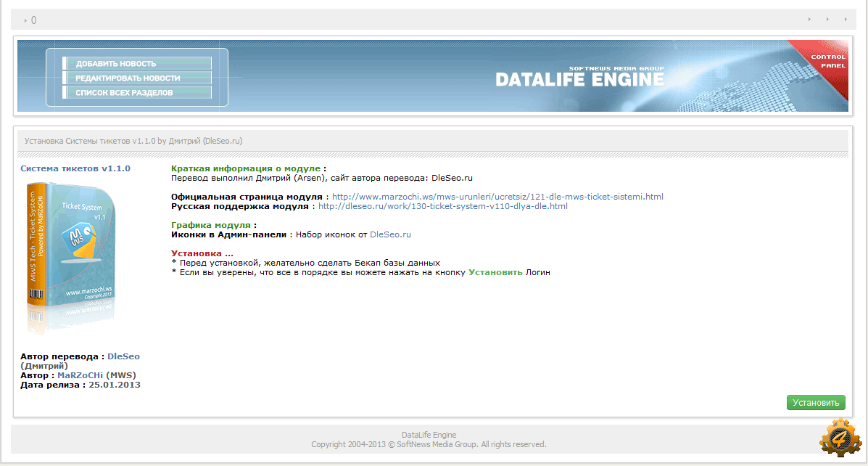Open the «Список всех разделов» menu item

tap(137, 92)
